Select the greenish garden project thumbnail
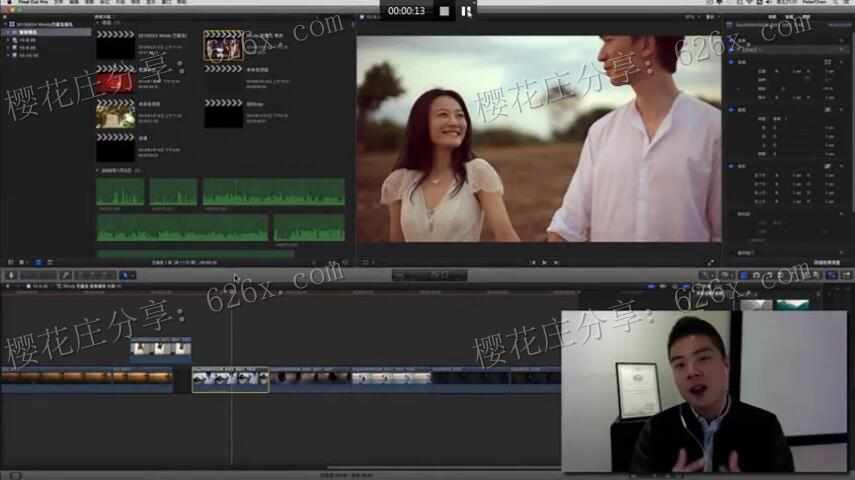Image resolution: width=855 pixels, height=480 pixels. click(x=115, y=115)
